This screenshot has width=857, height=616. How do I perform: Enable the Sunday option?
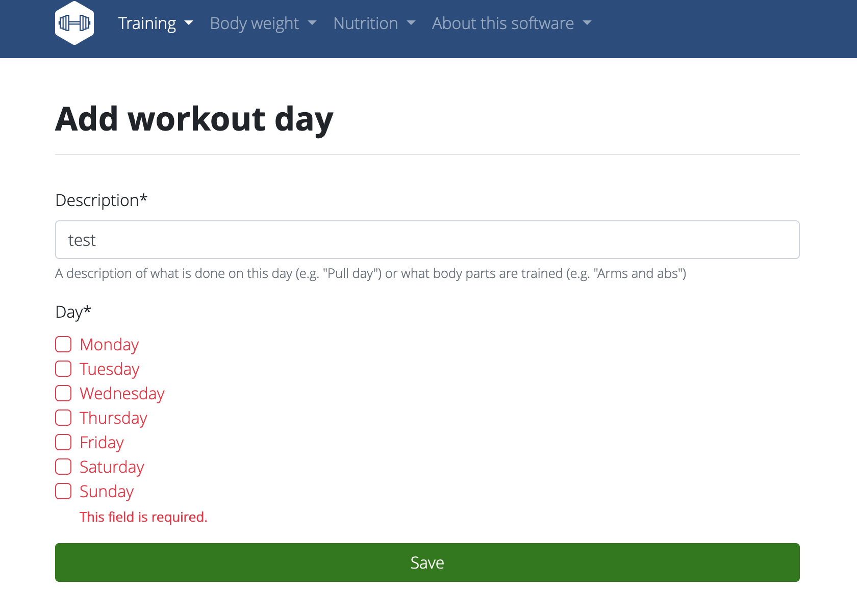[63, 491]
